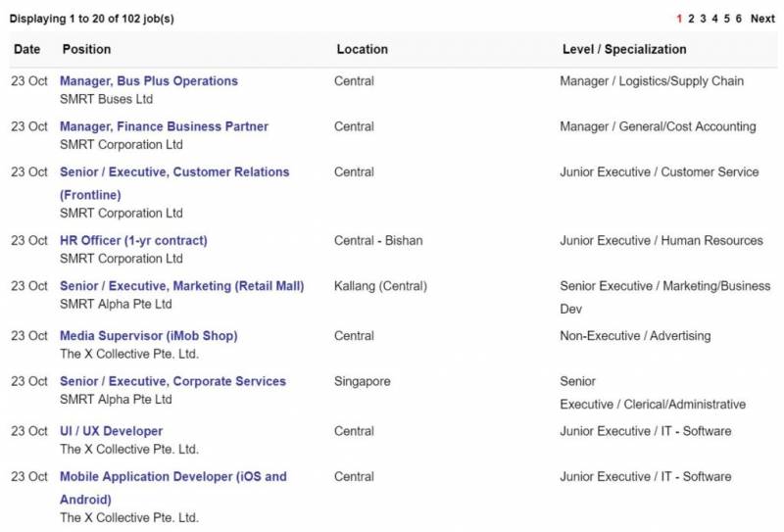Viewport: 784px width, 532px height.
Task: Select current page number 1
Action: (679, 19)
